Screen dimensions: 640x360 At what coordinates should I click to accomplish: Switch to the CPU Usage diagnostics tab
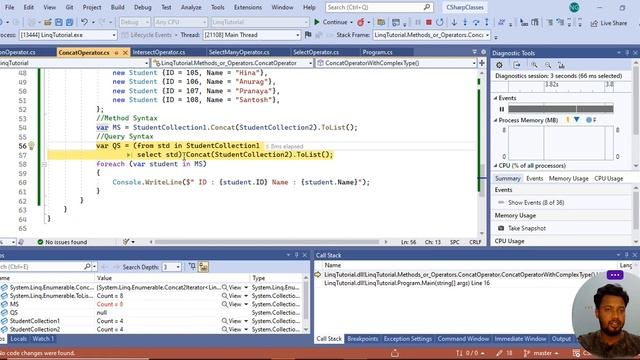click(608, 178)
